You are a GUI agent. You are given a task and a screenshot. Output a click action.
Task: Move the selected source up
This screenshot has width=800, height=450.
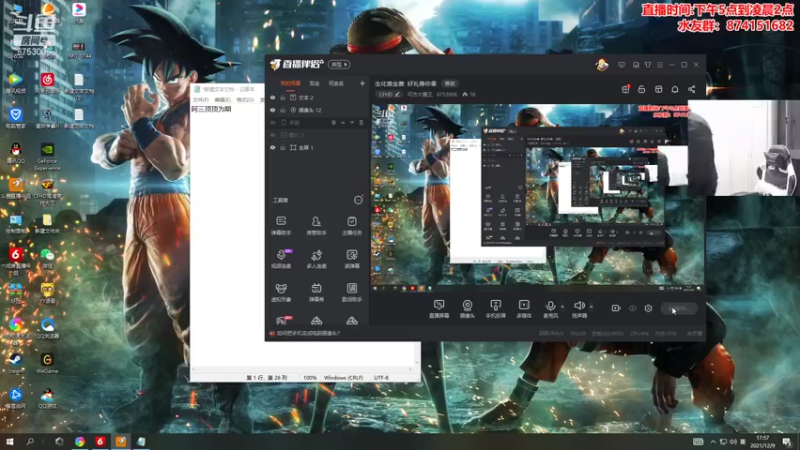tap(343, 122)
